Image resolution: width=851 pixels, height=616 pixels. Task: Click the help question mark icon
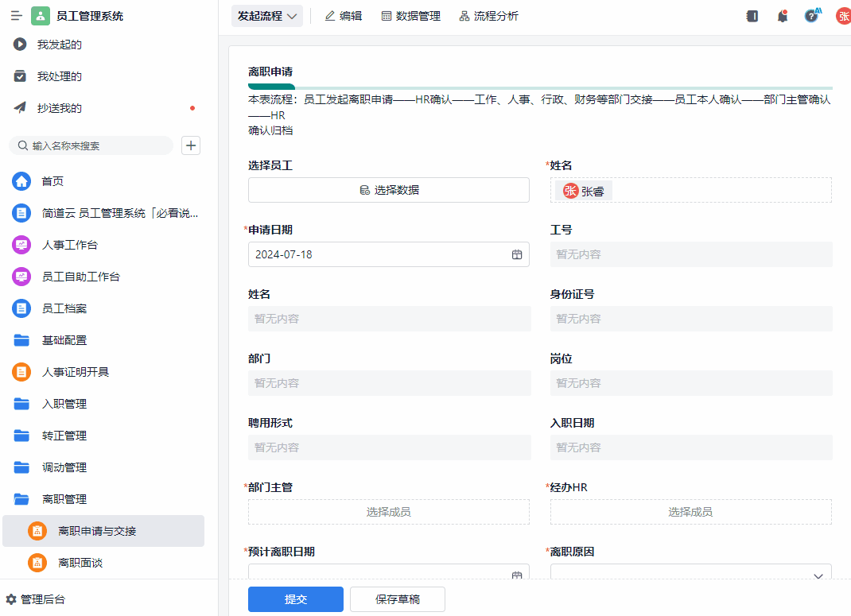point(811,16)
